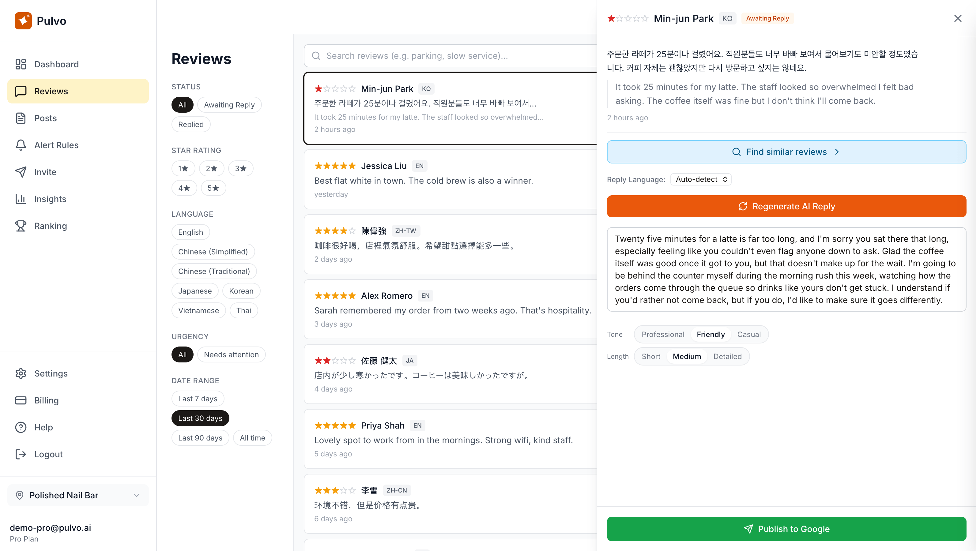
Task: Open the Reply Language Auto-detect dropdown
Action: [x=701, y=179]
